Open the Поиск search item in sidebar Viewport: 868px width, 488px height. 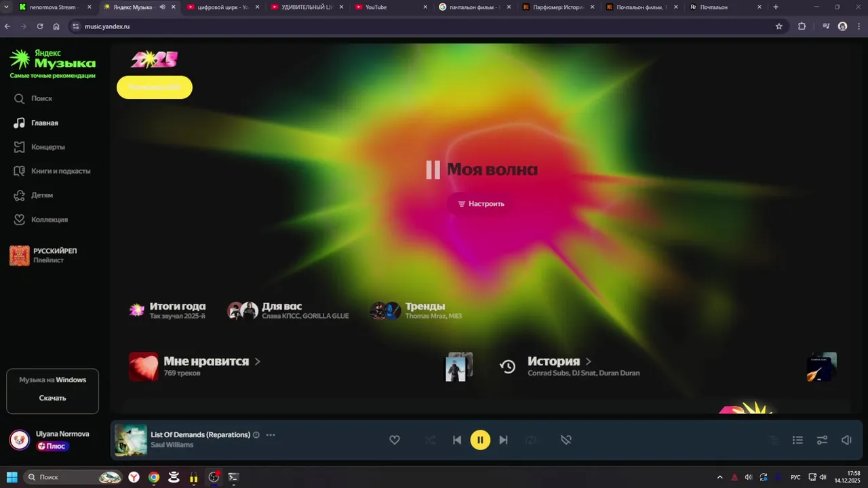(33, 98)
